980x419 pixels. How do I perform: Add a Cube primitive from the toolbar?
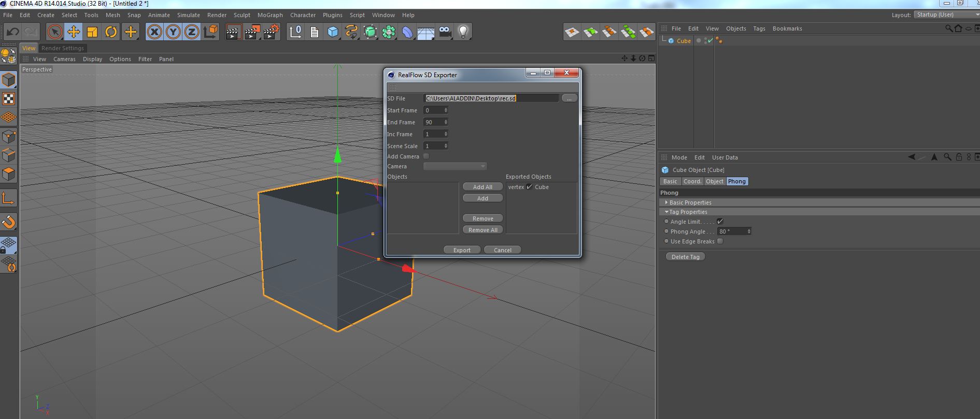coord(333,32)
